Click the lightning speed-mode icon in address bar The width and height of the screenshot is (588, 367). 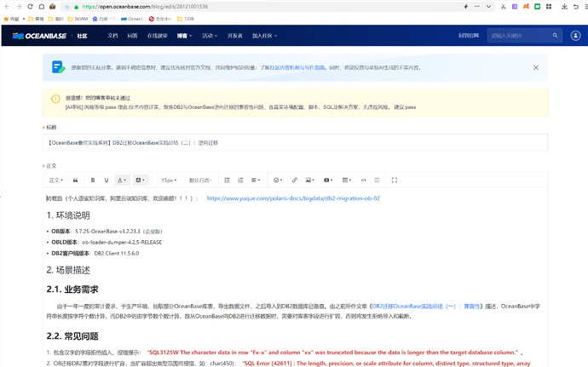pos(466,6)
